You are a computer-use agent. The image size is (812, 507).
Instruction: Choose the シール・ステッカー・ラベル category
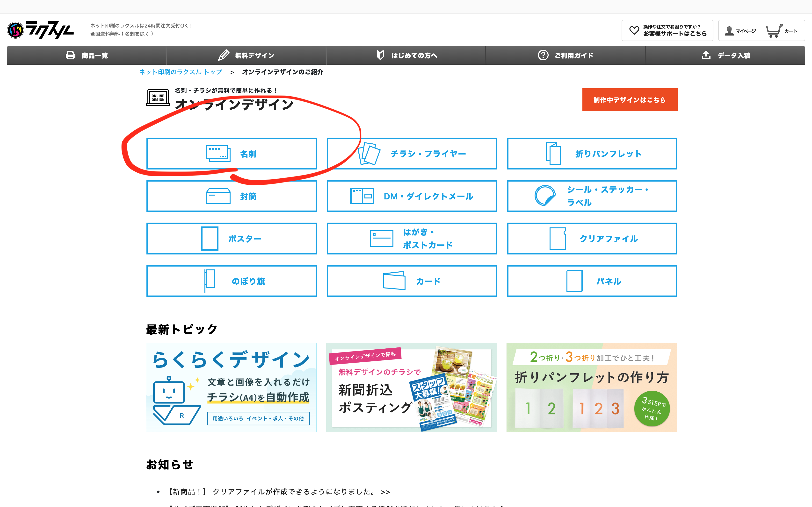592,196
